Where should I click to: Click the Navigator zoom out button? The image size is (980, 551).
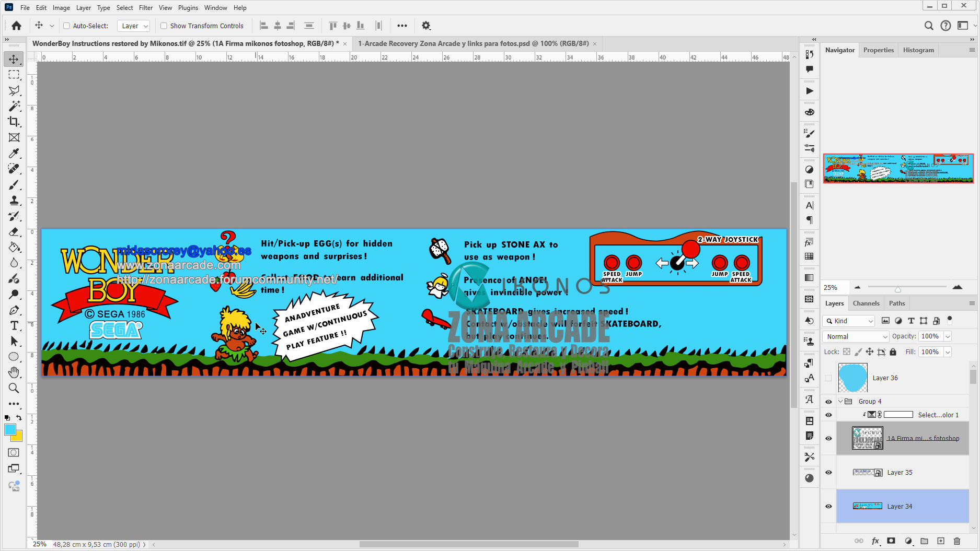pyautogui.click(x=857, y=287)
